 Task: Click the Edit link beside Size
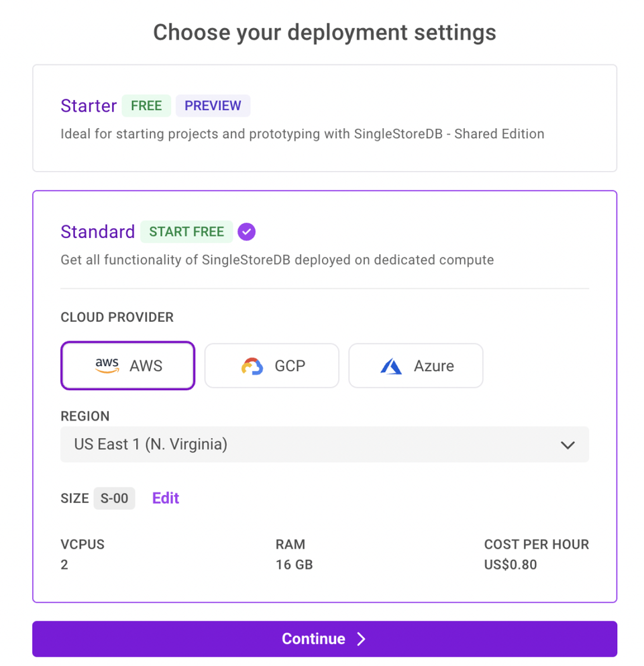165,498
